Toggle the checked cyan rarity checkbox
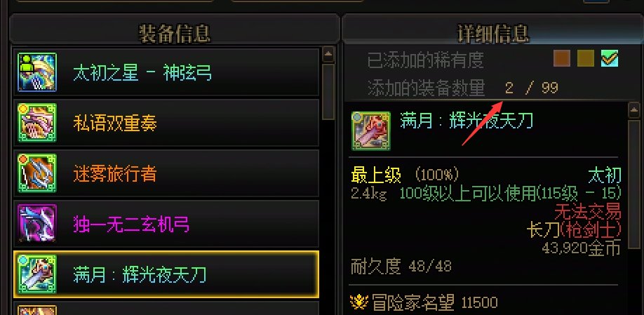 point(610,58)
